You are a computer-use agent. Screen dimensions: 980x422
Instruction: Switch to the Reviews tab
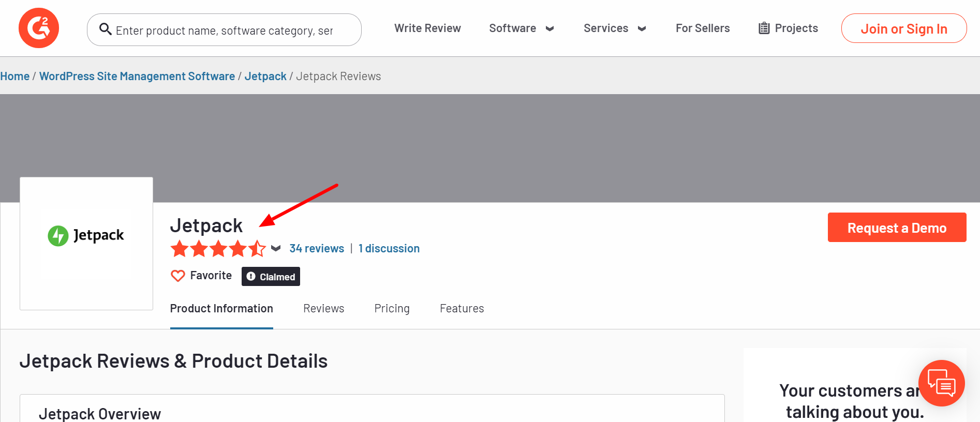coord(323,309)
